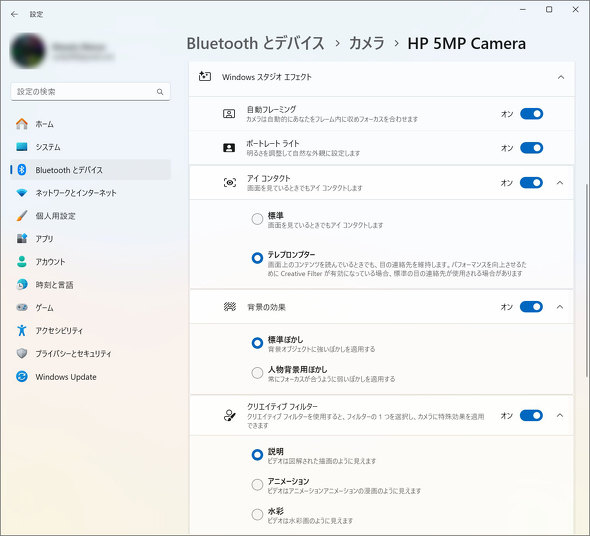Screen dimensions: 590x536
Task: Click the ホーム house icon
Action: pyautogui.click(x=22, y=124)
